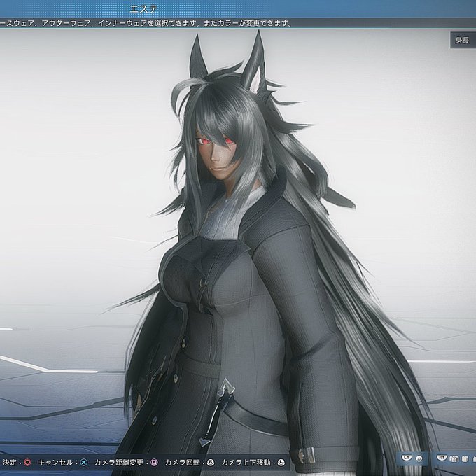Click the カメラ上下移動 label
Screen dimensions: 476x476
(246, 462)
